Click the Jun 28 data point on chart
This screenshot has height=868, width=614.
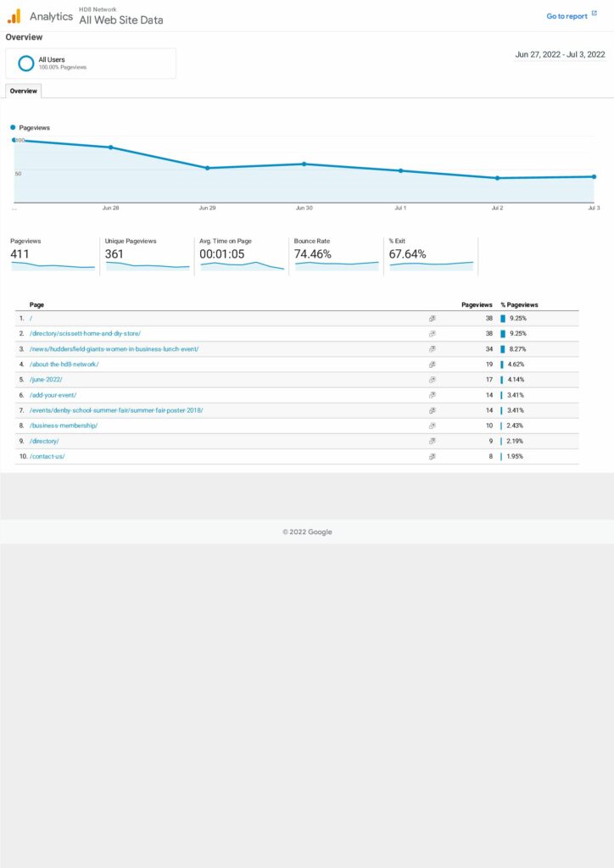[x=110, y=147]
